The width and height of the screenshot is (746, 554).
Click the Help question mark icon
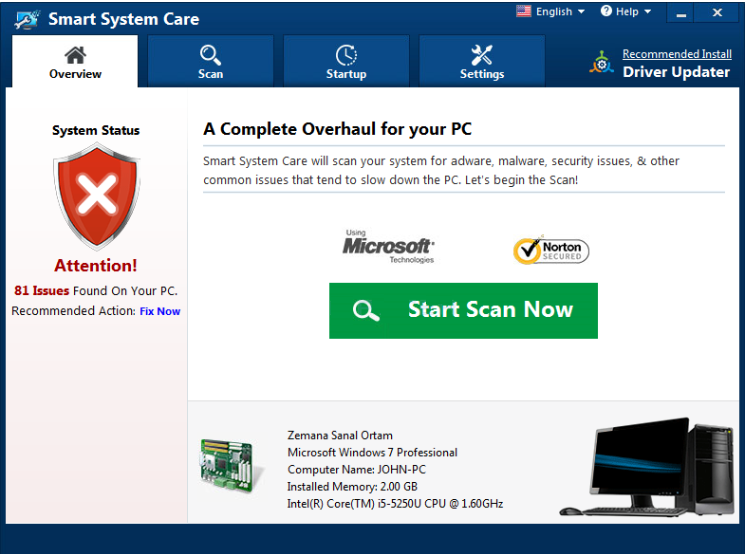coord(606,11)
